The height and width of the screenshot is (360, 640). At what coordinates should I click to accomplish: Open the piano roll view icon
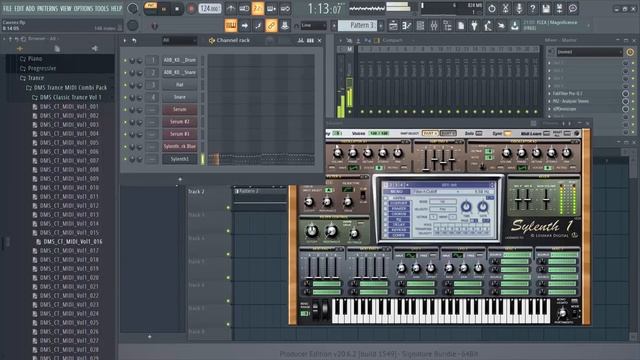coord(407,26)
